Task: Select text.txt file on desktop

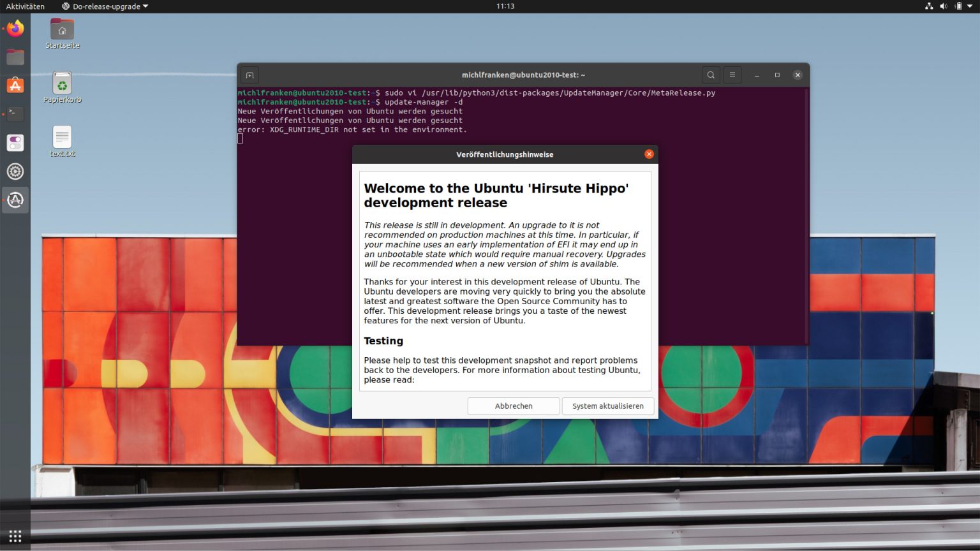Action: tap(62, 141)
